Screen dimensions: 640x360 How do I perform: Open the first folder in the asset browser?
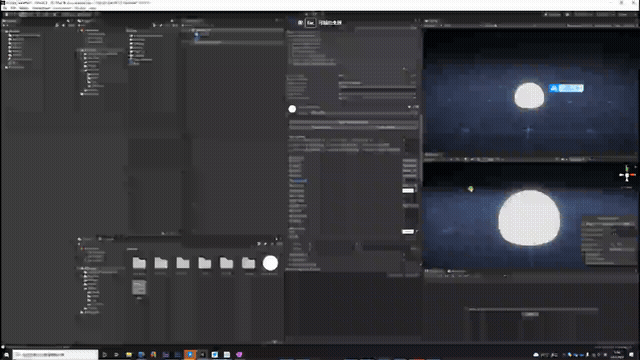click(x=139, y=263)
